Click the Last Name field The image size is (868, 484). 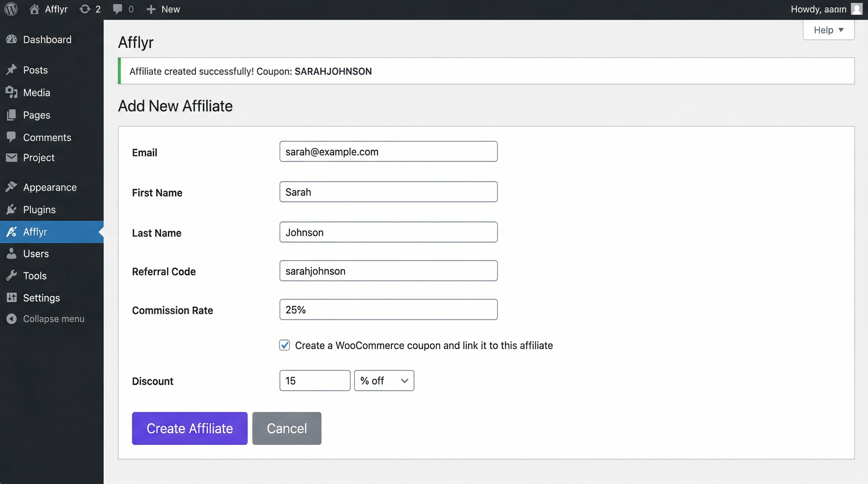click(x=389, y=232)
